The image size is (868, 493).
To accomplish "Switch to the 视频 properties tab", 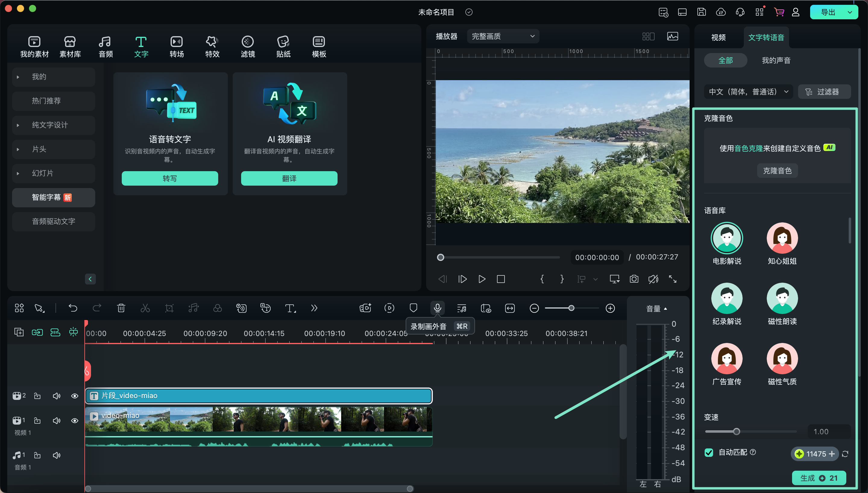I will 719,38.
